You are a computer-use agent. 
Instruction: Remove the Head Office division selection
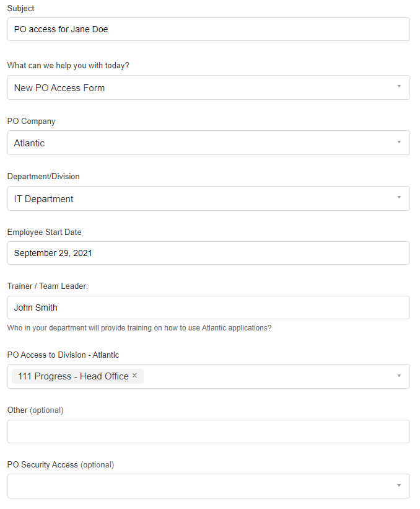pos(134,376)
